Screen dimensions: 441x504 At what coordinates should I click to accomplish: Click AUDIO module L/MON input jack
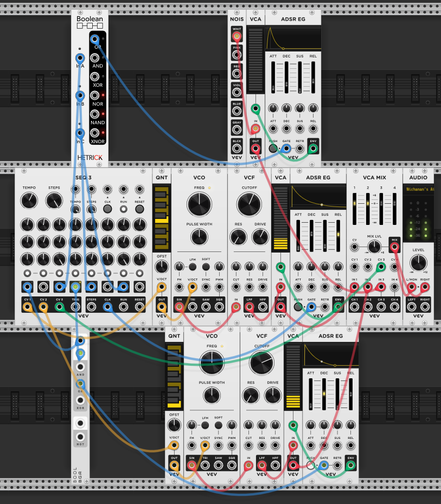[412, 287]
